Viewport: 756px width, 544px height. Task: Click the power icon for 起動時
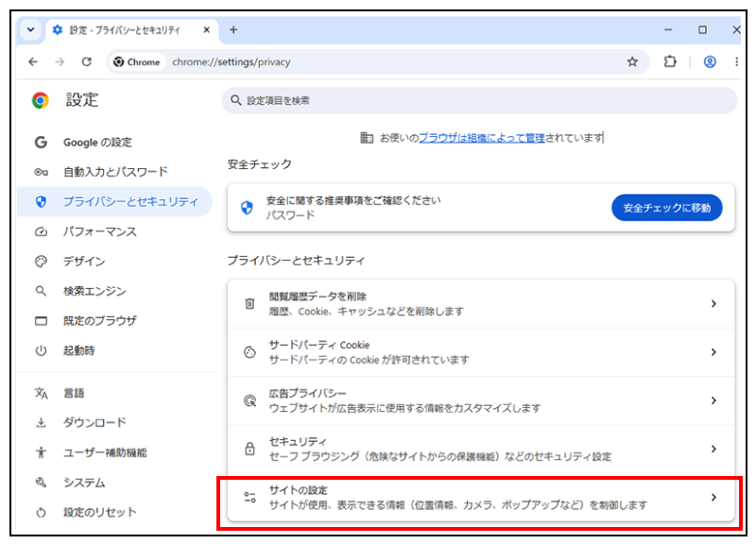[41, 350]
